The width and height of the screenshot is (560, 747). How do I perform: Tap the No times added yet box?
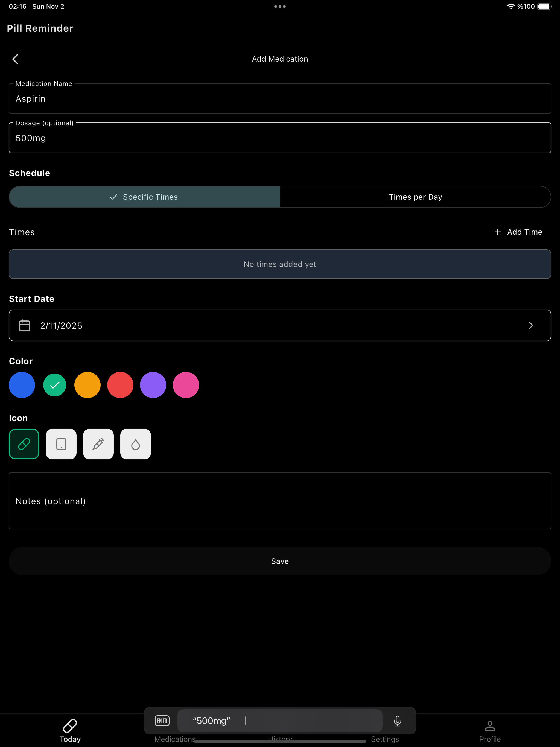pyautogui.click(x=280, y=264)
